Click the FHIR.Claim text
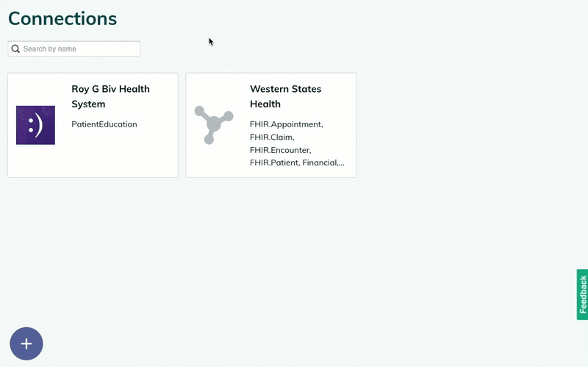The width and height of the screenshot is (588, 367). point(271,137)
